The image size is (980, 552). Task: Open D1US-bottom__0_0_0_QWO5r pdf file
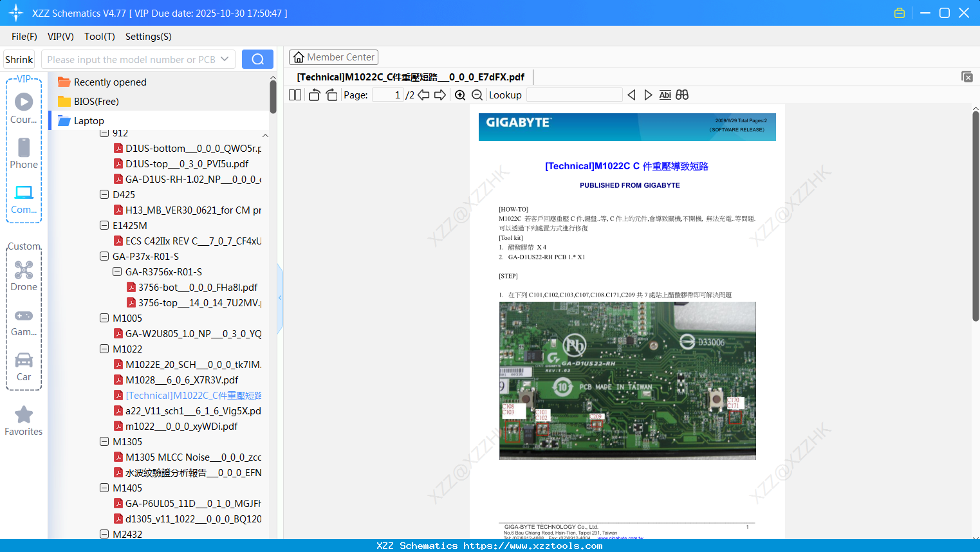pos(188,149)
